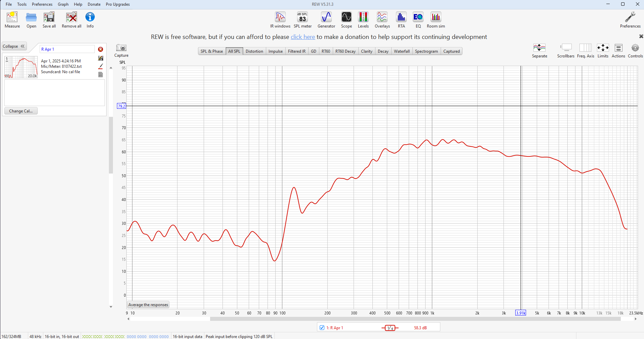Viewport: 644px width, 339px height.
Task: Switch to Filtered IR tab
Action: (x=297, y=51)
